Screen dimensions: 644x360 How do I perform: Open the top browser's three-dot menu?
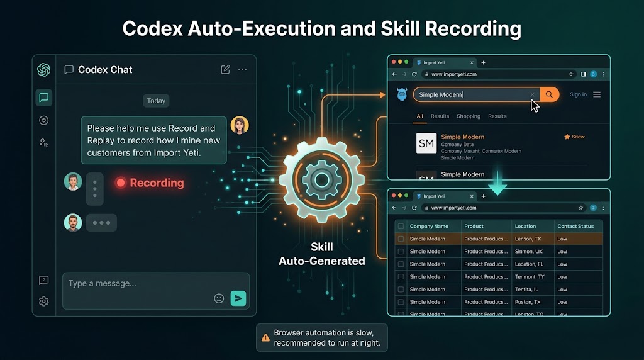(603, 74)
